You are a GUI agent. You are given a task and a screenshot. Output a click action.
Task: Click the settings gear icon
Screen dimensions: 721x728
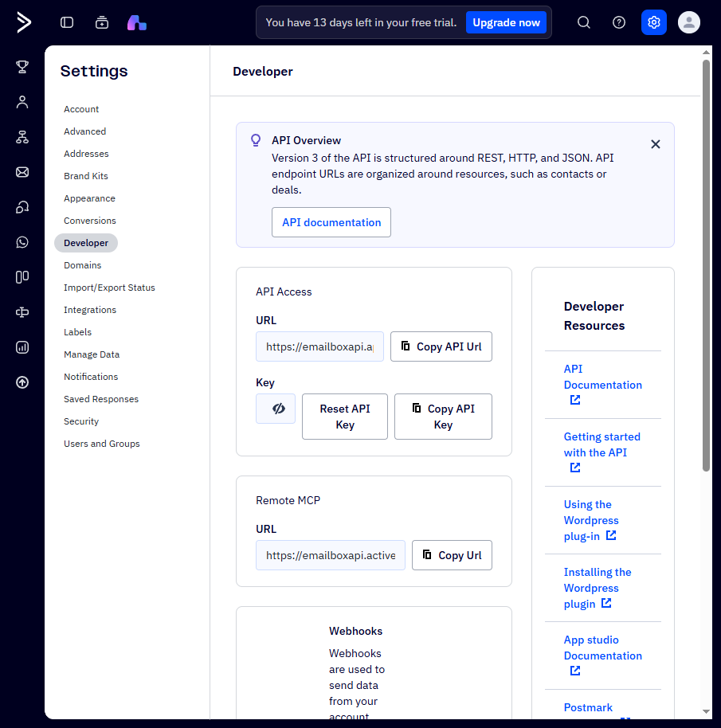tap(654, 22)
